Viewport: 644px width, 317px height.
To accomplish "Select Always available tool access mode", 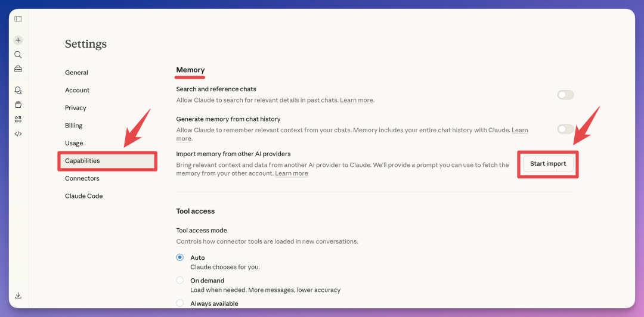I will tap(180, 303).
